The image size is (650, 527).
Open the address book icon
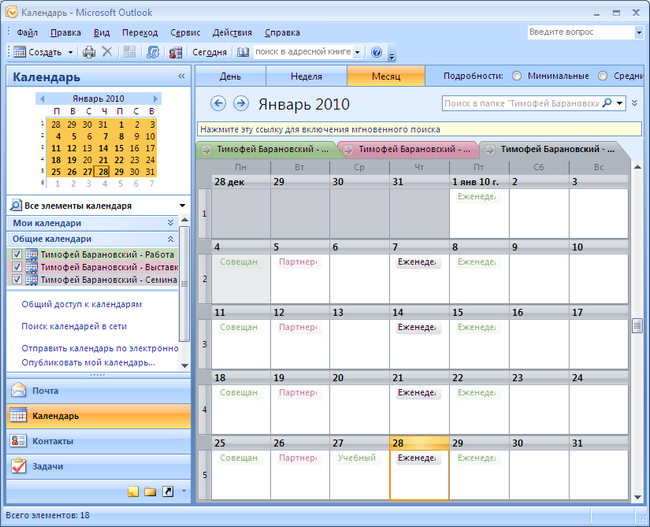243,52
